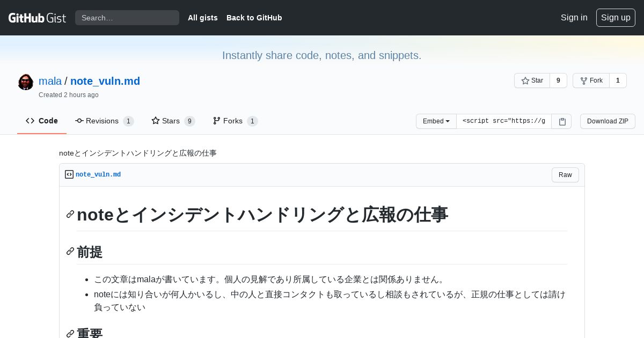Click Sign in link
This screenshot has width=644, height=338.
pos(574,18)
